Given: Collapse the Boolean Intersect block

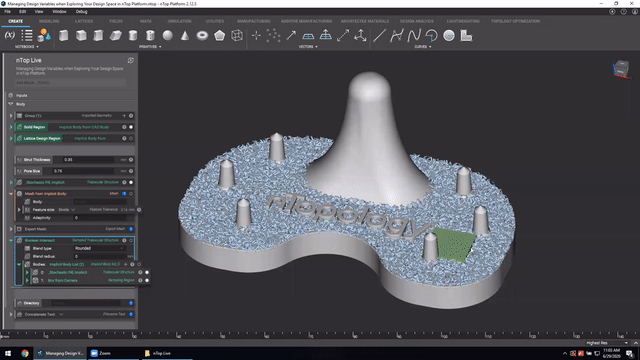Looking at the screenshot, I should pos(11,240).
